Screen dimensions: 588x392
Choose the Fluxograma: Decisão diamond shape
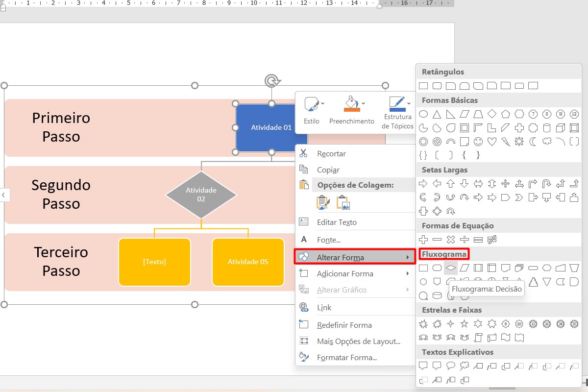(451, 268)
